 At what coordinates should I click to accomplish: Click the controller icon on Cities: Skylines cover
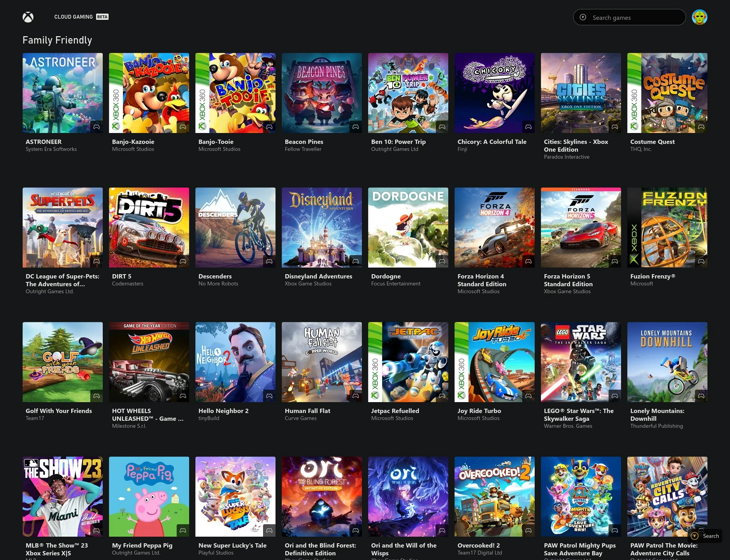click(x=615, y=127)
